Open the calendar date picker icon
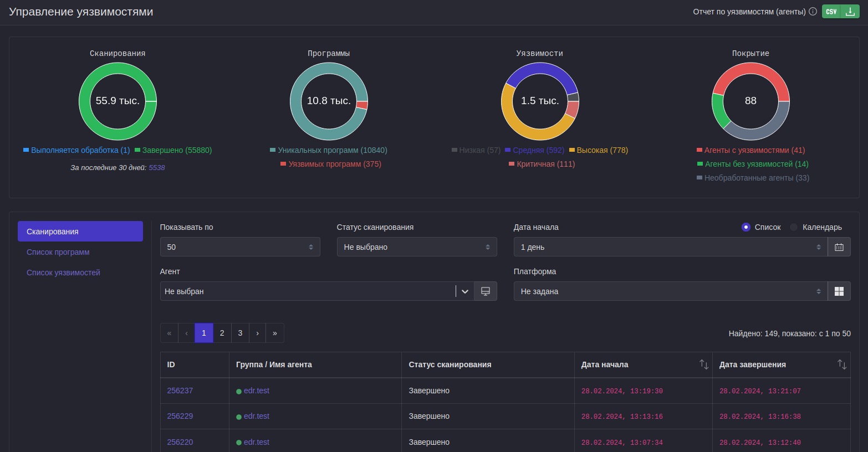 (839, 247)
